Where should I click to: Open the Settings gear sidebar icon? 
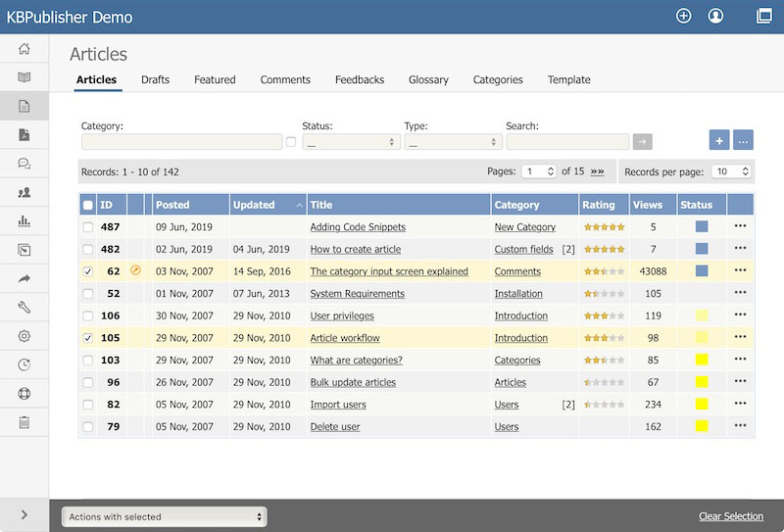click(x=24, y=336)
